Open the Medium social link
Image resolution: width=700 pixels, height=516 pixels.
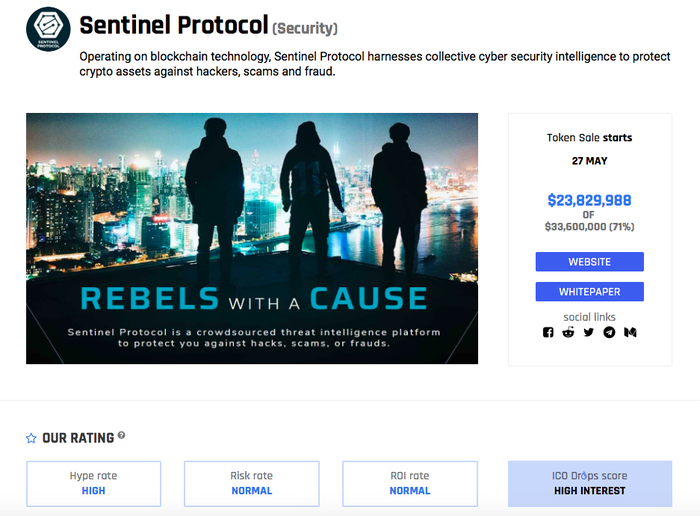(631, 333)
